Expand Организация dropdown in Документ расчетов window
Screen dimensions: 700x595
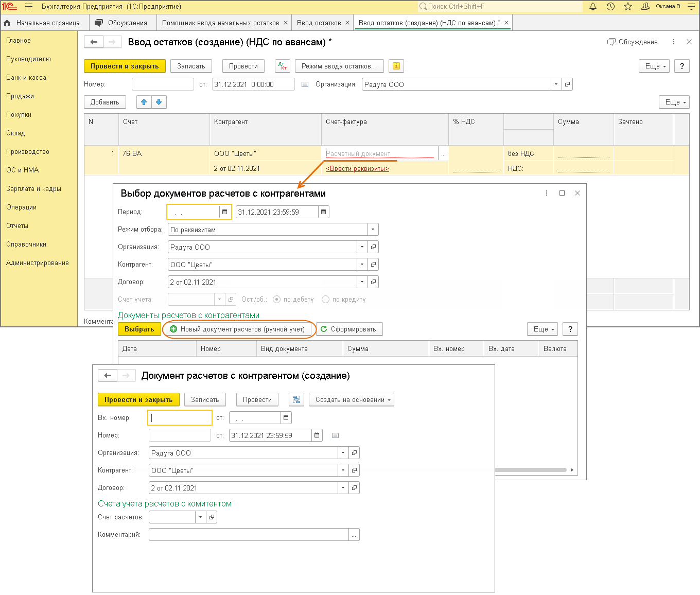(343, 453)
